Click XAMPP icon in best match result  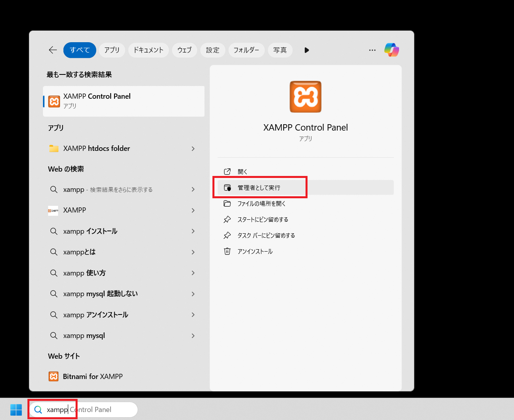point(54,101)
